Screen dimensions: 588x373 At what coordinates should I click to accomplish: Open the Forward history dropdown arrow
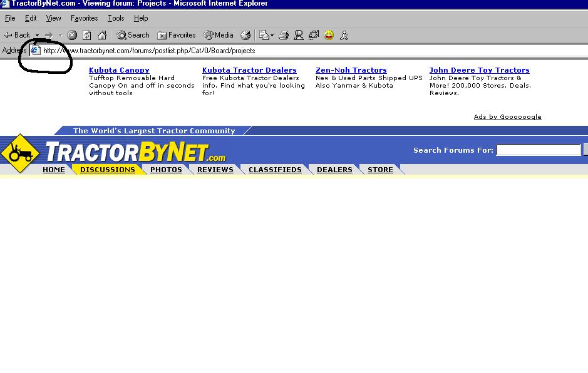pos(60,35)
